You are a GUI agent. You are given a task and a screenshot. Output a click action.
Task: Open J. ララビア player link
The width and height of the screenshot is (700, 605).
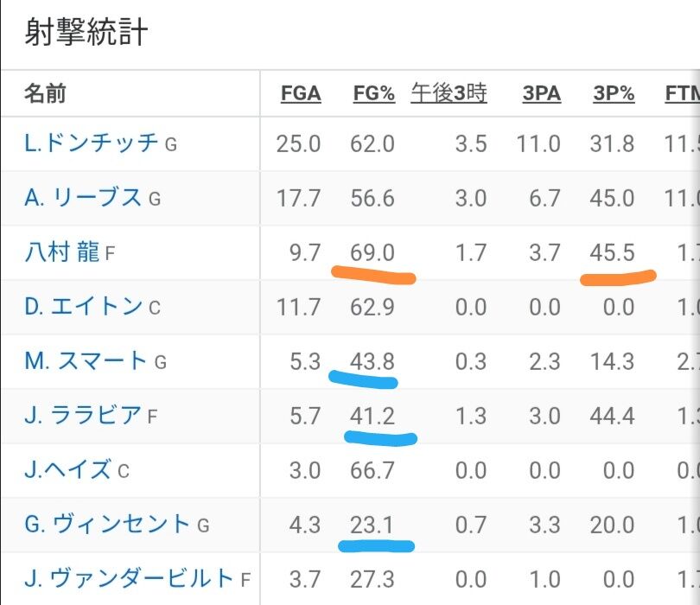(83, 416)
